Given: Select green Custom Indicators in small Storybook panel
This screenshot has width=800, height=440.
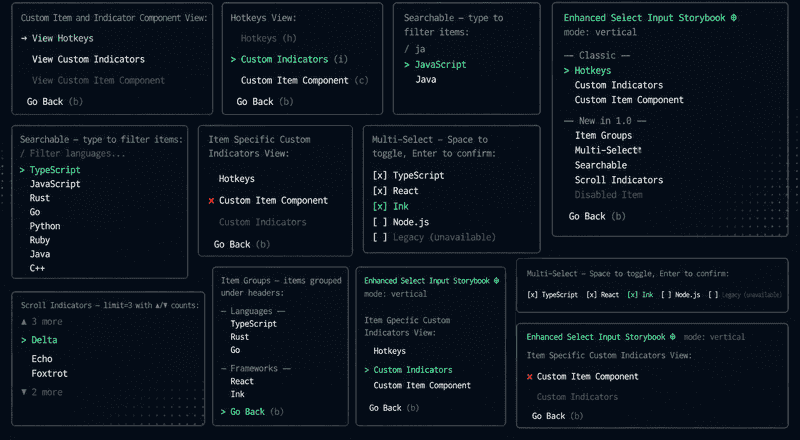Looking at the screenshot, I should pyautogui.click(x=413, y=370).
